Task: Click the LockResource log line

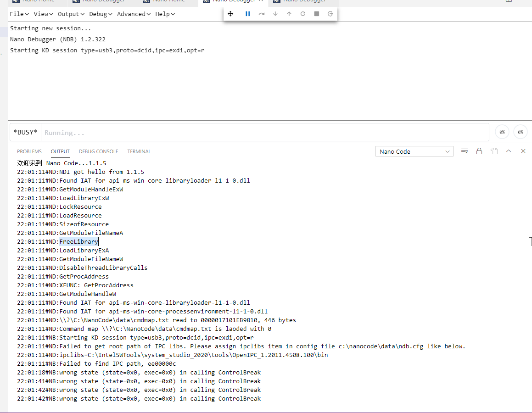Action: point(59,207)
